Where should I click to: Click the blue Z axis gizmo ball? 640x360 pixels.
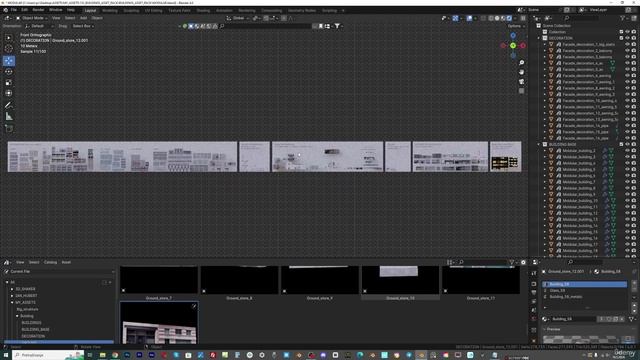pyautogui.click(x=513, y=36)
